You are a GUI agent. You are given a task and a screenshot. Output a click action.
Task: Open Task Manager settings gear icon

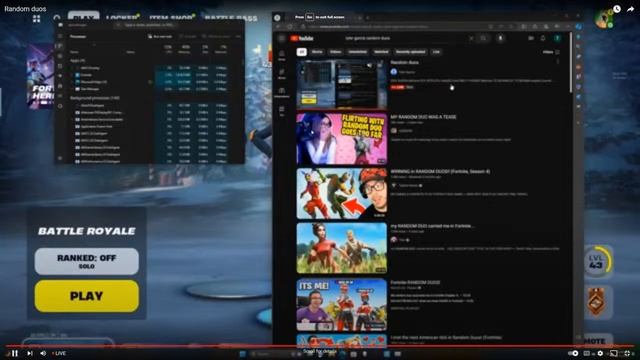click(60, 158)
